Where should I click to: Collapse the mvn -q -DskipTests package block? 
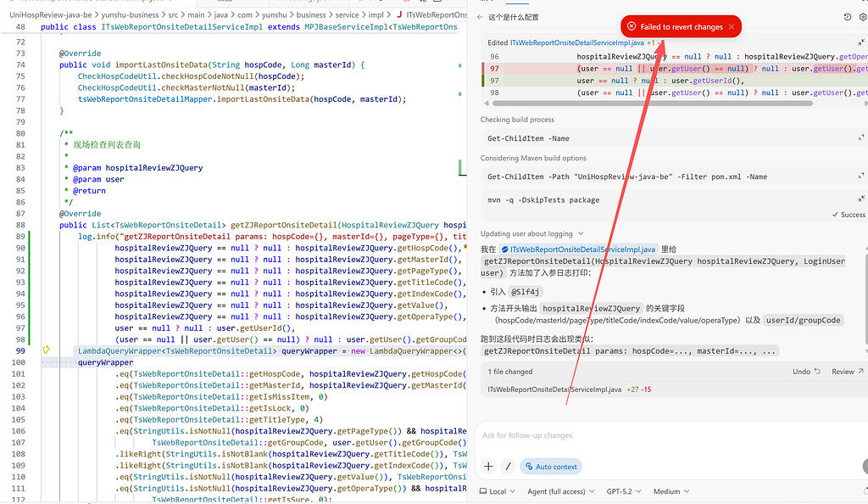click(x=861, y=199)
